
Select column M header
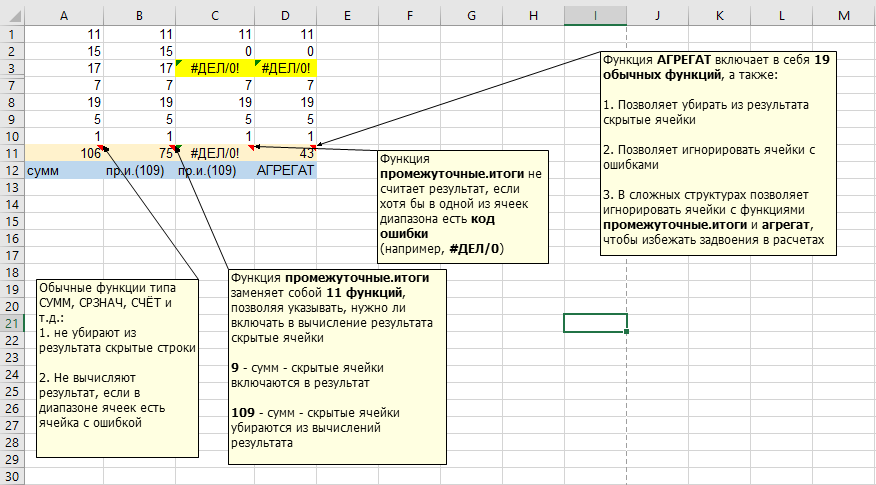coord(844,16)
